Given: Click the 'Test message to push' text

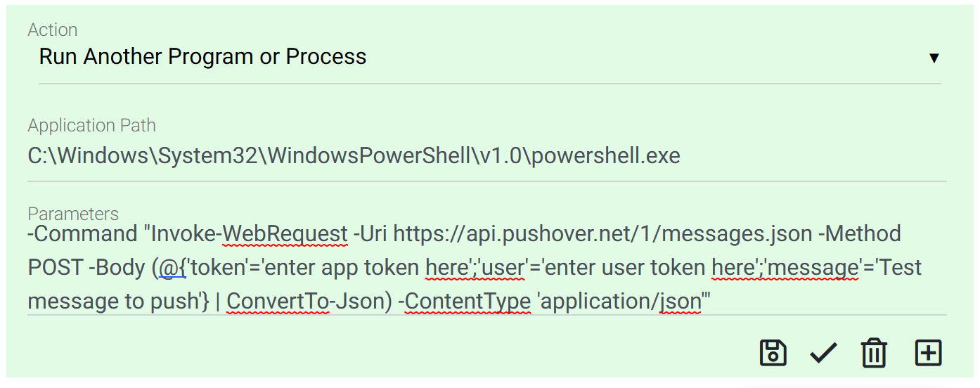Looking at the screenshot, I should click(475, 285).
